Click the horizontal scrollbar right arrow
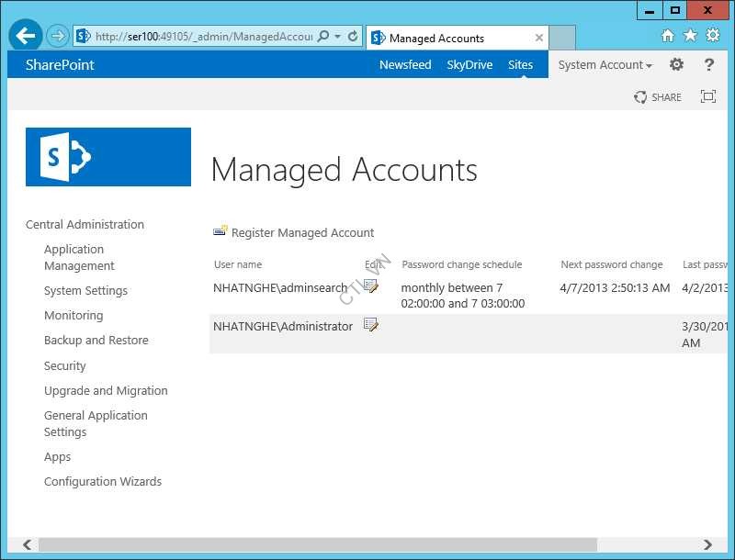 click(x=707, y=544)
